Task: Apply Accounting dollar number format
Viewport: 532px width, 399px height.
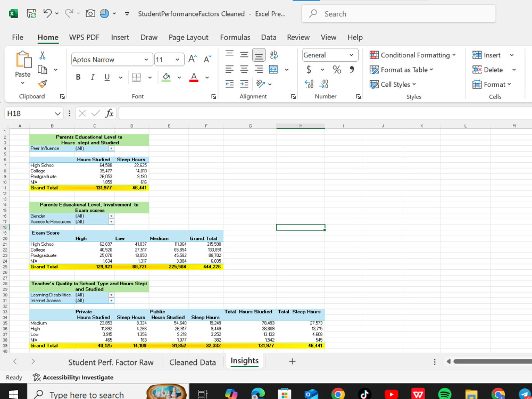Action: [309, 70]
